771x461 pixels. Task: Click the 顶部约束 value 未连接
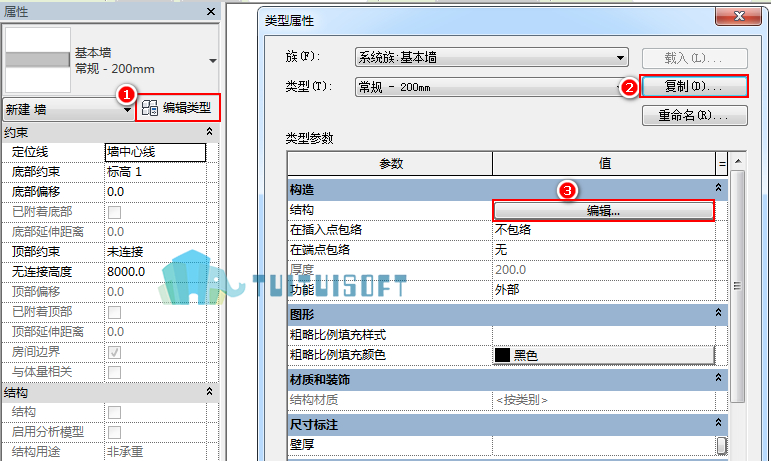pyautogui.click(x=155, y=252)
